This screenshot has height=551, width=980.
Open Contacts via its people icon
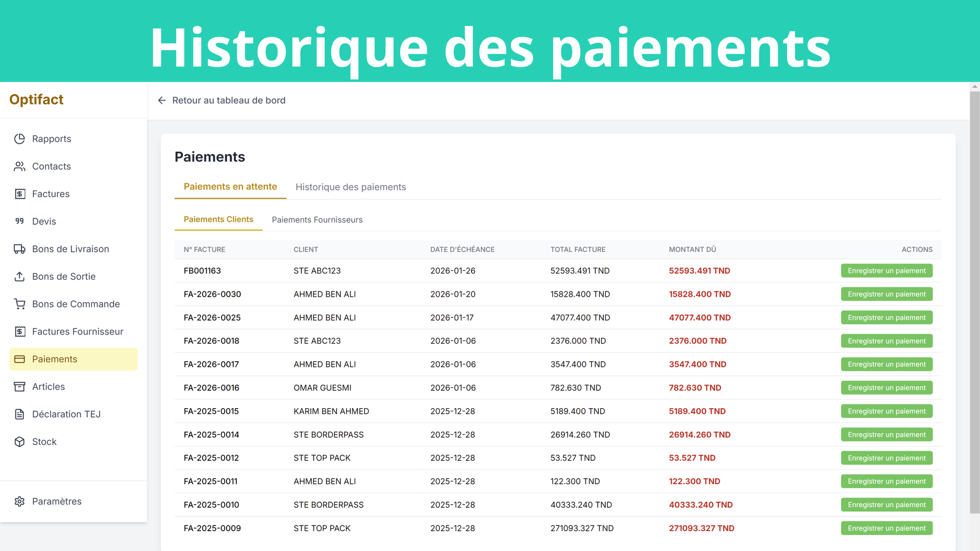pyautogui.click(x=19, y=166)
